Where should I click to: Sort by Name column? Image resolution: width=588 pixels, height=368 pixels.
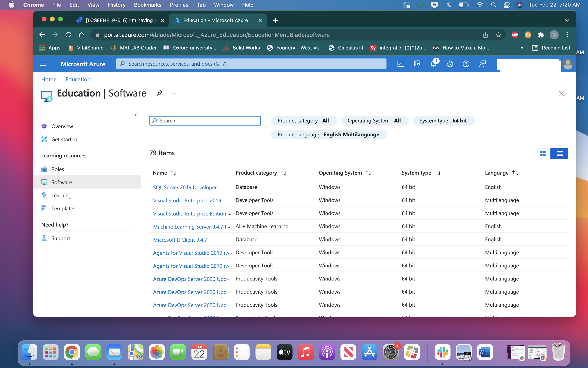(165, 173)
